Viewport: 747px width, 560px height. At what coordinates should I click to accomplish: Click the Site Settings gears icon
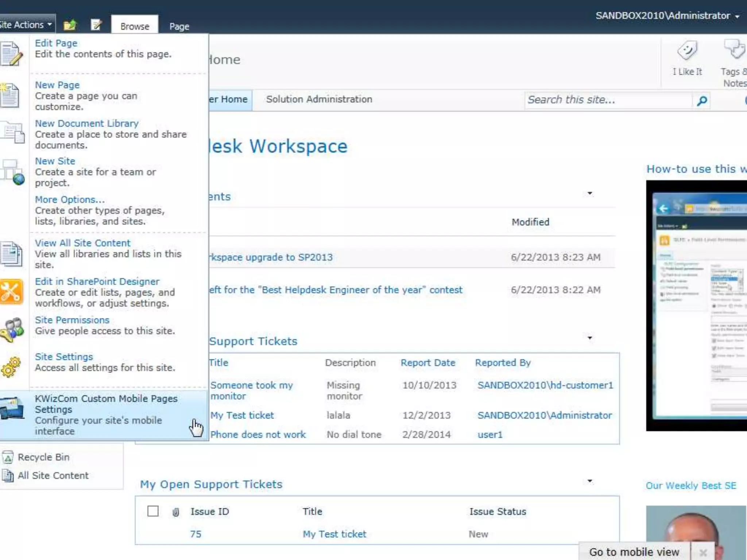click(x=11, y=367)
